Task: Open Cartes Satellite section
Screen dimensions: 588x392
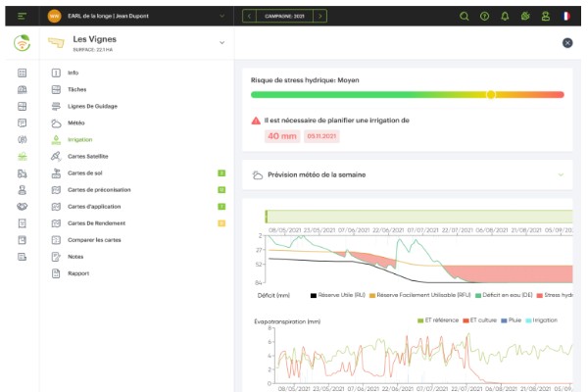Action: coord(88,156)
